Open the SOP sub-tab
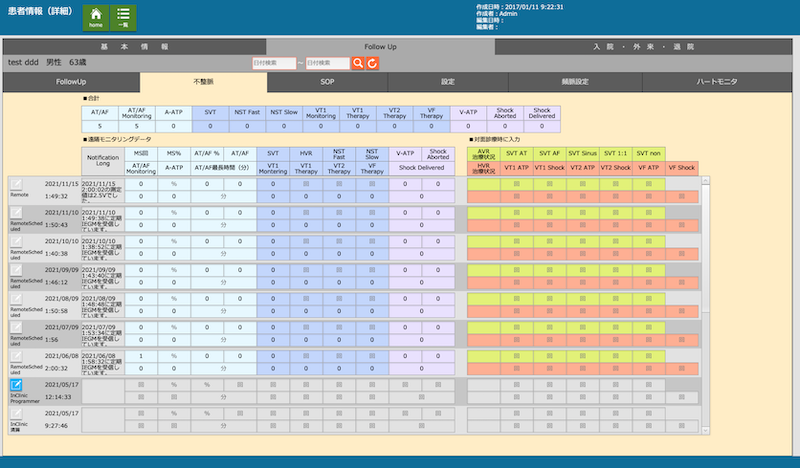The image size is (800, 468). [x=327, y=81]
